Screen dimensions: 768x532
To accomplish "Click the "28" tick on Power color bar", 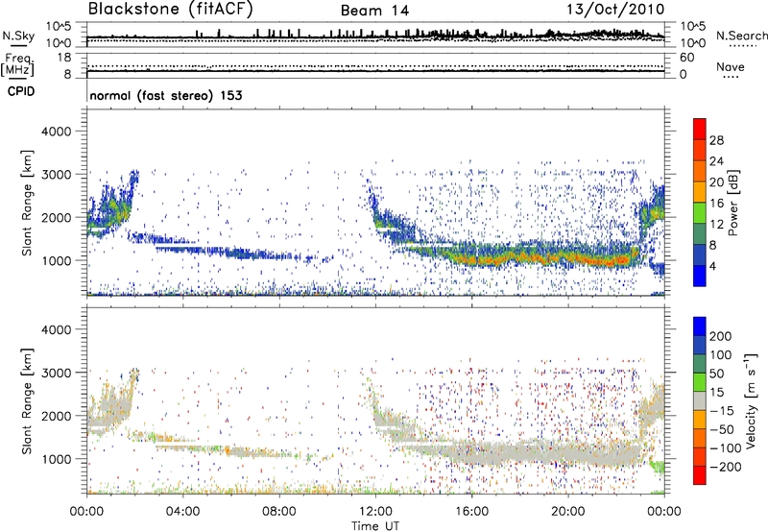I will (716, 140).
